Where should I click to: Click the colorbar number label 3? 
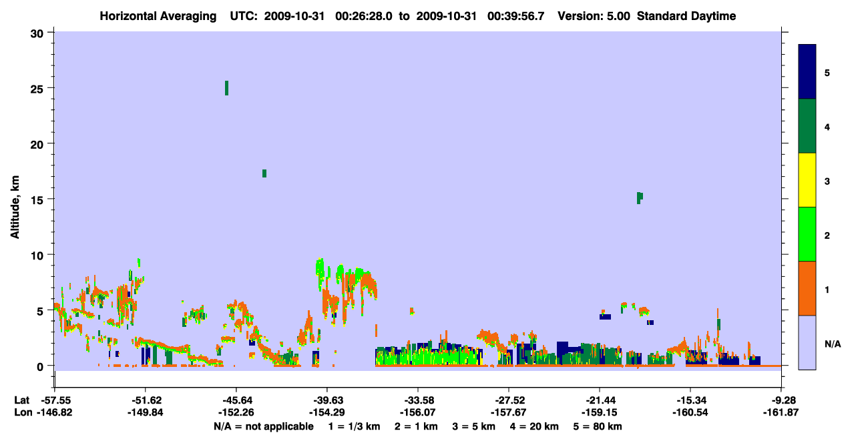[x=827, y=181]
